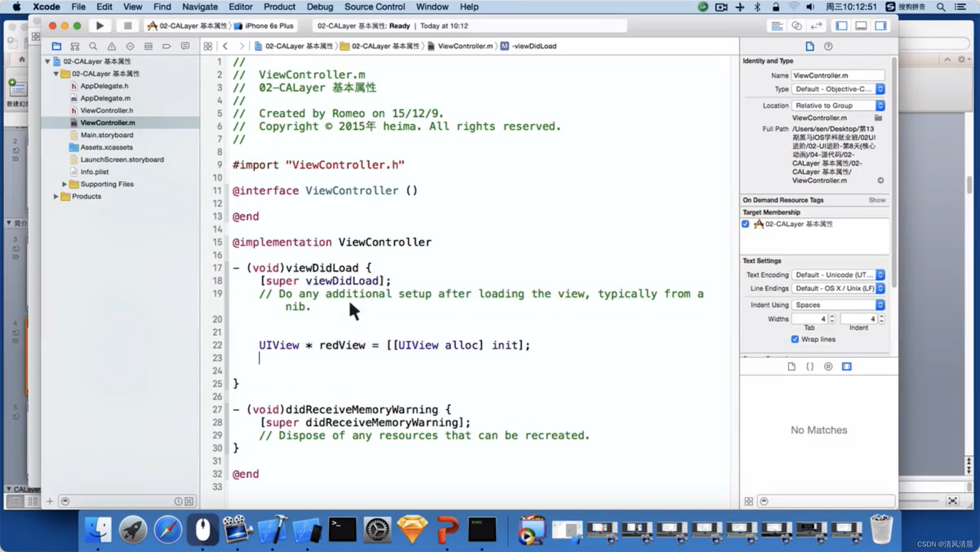Show the Code Snippet library
This screenshot has height=552, width=980.
click(810, 366)
